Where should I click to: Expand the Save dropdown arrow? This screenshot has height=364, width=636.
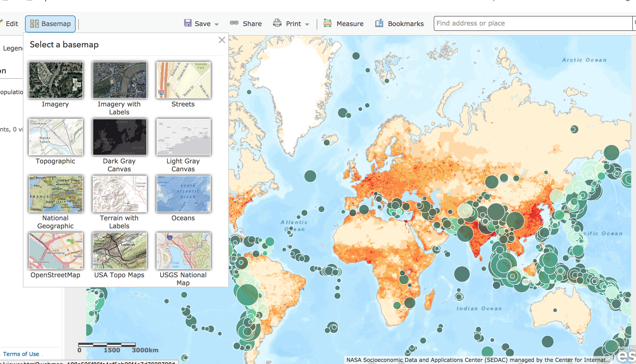coord(217,24)
